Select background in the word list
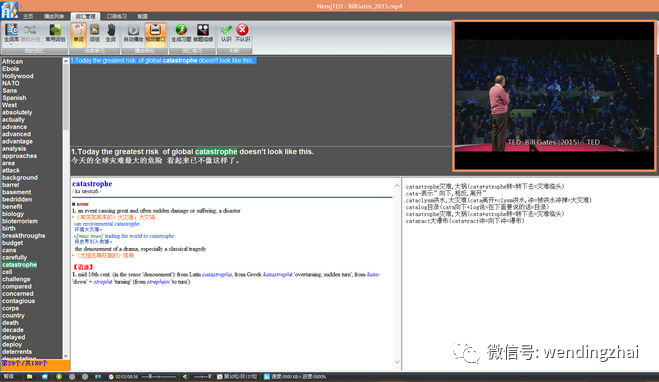This screenshot has width=659, height=382. click(x=20, y=177)
